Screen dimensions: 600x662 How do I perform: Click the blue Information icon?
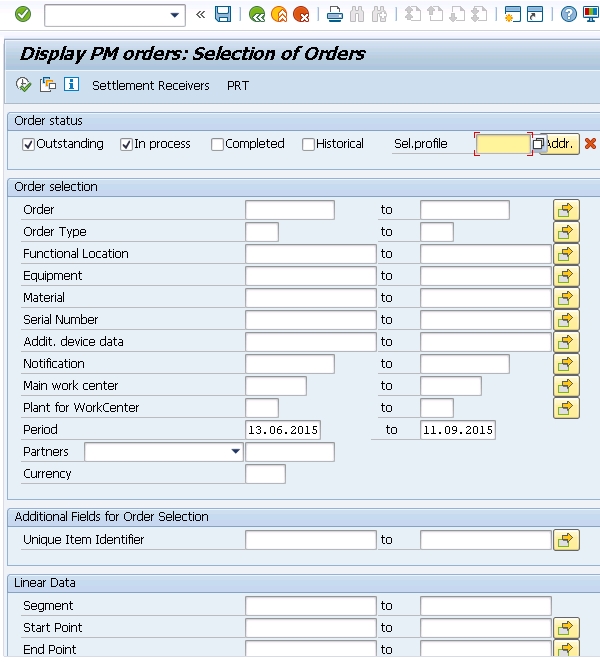(x=71, y=85)
